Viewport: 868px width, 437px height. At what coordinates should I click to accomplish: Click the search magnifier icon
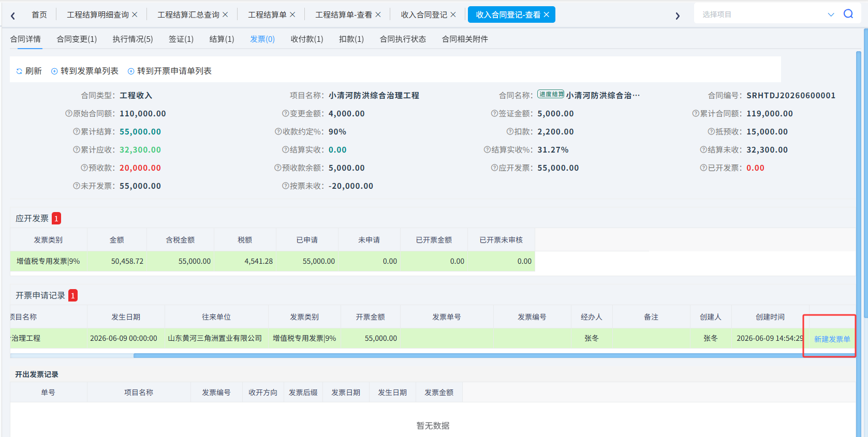848,14
